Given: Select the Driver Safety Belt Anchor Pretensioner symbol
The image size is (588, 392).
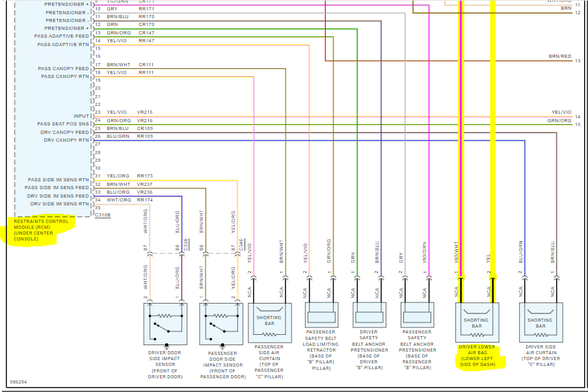Looking at the screenshot, I should tap(369, 315).
